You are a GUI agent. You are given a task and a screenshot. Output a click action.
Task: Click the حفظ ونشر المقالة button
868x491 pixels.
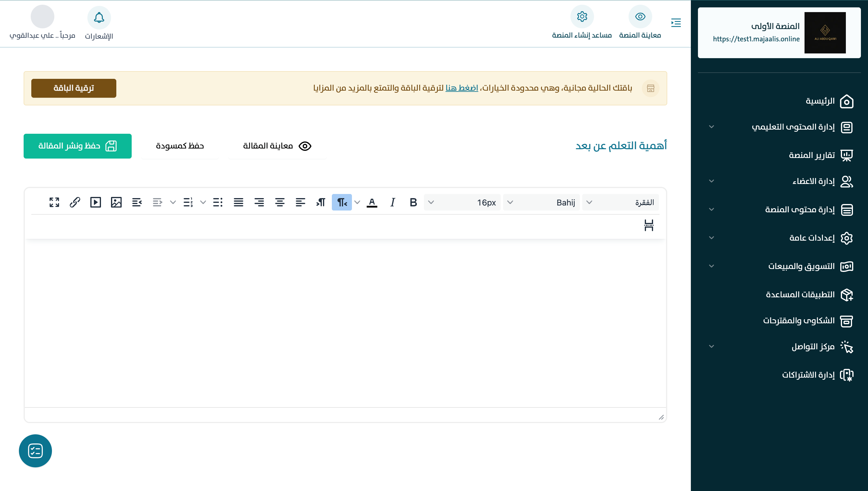click(x=78, y=146)
